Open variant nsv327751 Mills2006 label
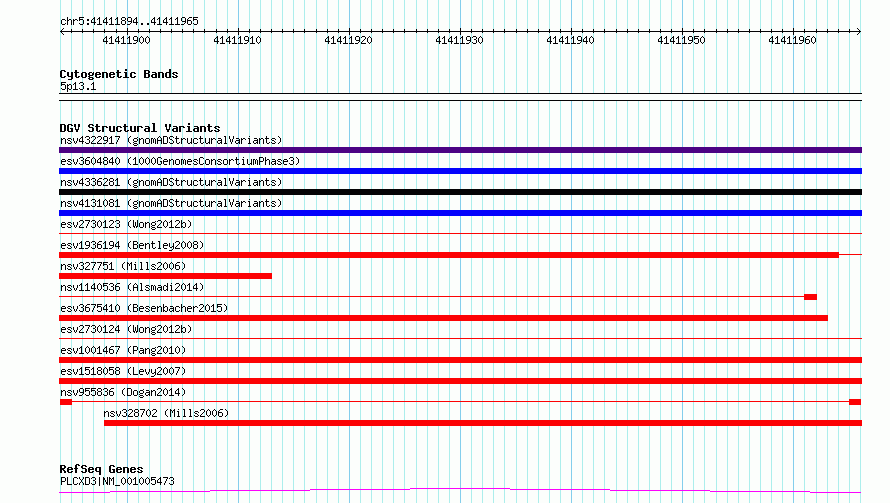The image size is (890, 503). point(123,266)
